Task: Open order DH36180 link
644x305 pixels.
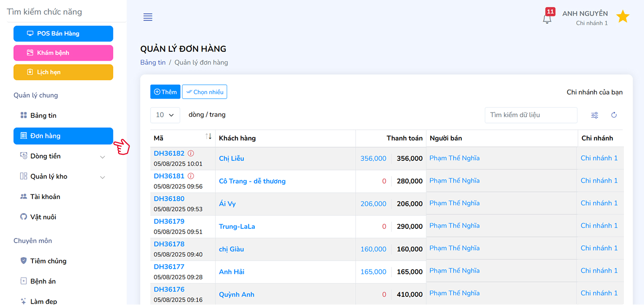Action: [169, 199]
